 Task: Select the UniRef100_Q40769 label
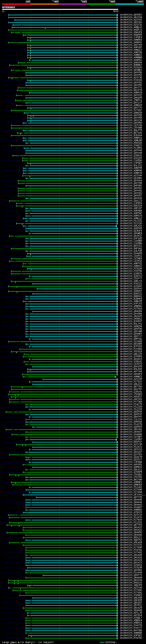(x=131, y=45)
